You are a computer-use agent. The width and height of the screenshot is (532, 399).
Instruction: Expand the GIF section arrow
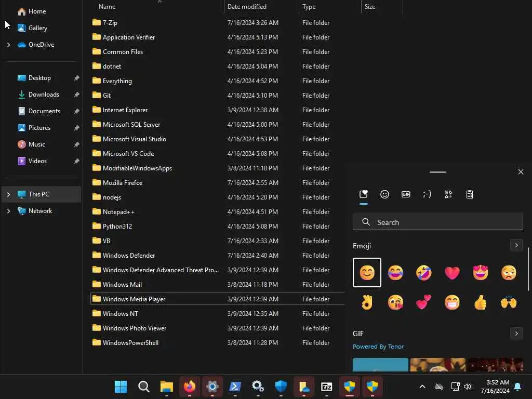[x=516, y=334]
